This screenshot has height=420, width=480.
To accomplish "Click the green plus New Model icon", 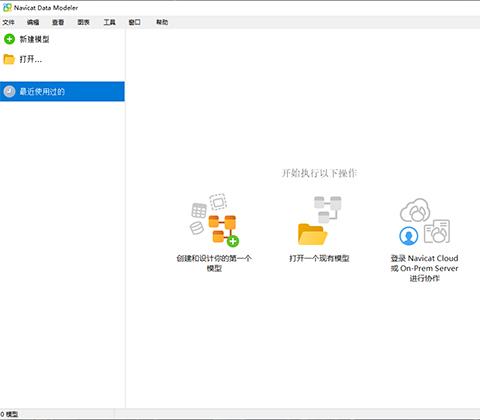I will tap(9, 39).
